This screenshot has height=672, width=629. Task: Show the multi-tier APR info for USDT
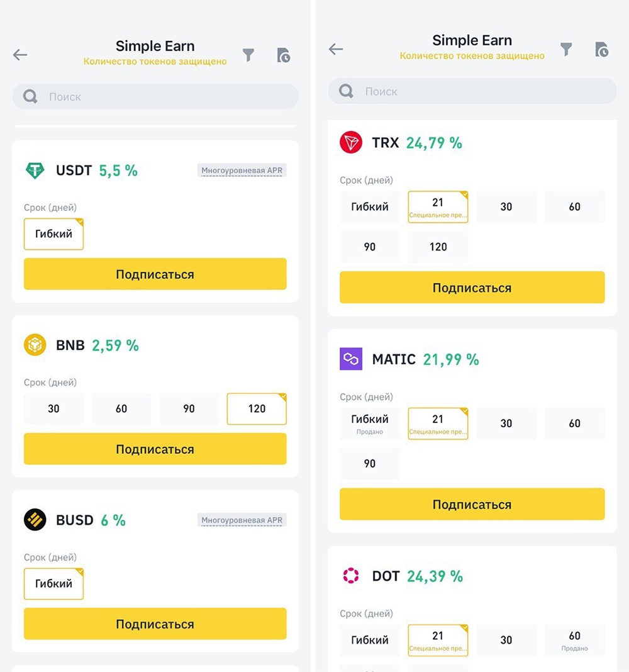tap(242, 171)
